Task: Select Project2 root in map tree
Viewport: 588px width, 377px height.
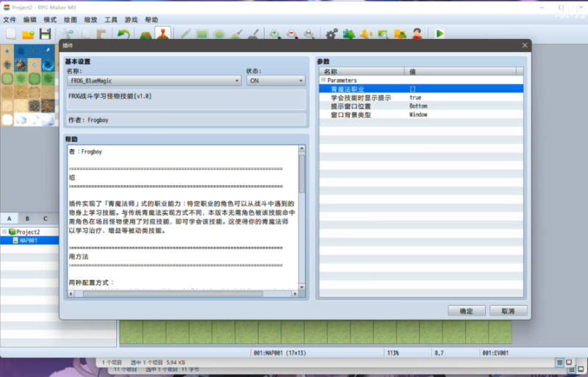Action: tap(28, 231)
